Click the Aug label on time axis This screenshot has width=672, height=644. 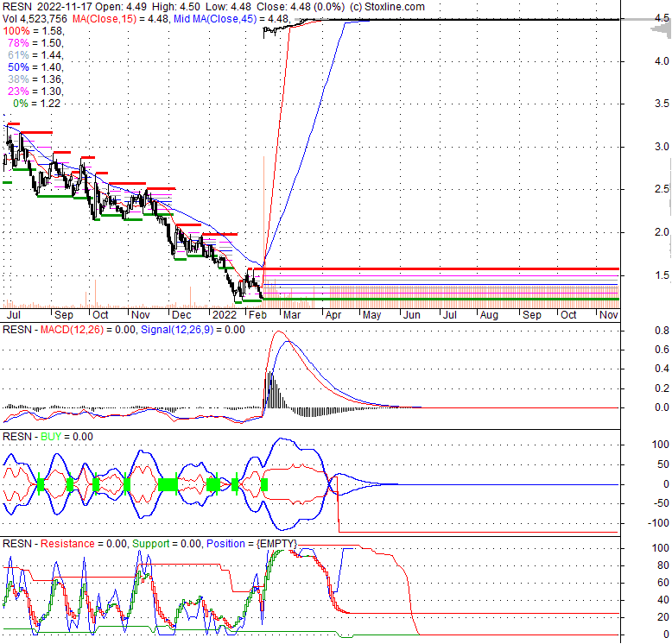(x=489, y=315)
